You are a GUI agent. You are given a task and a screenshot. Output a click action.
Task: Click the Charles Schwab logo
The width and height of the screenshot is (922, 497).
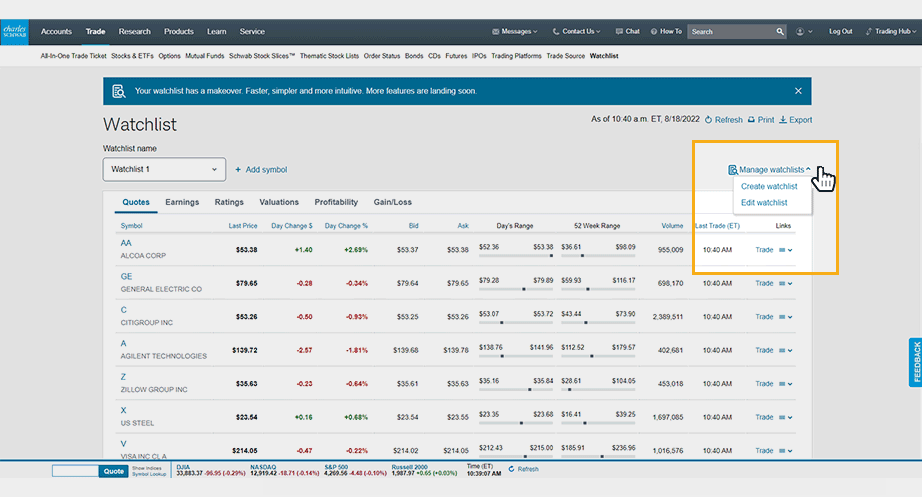[15, 32]
